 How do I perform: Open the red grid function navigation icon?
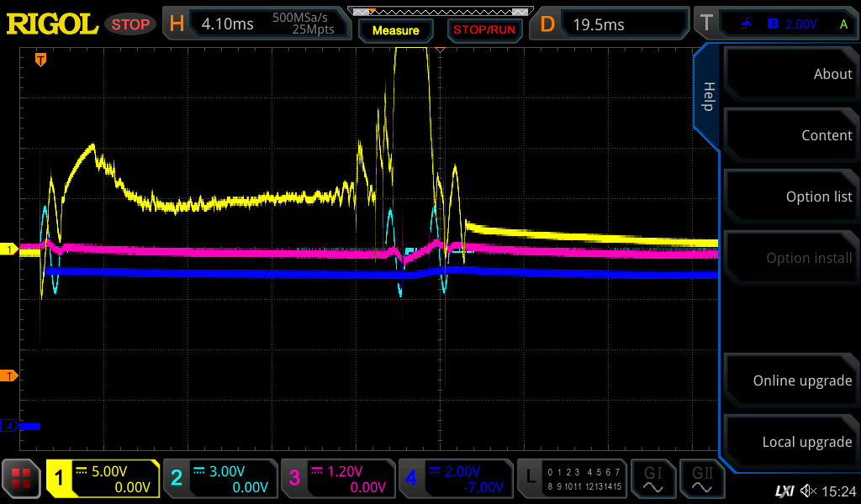22,479
